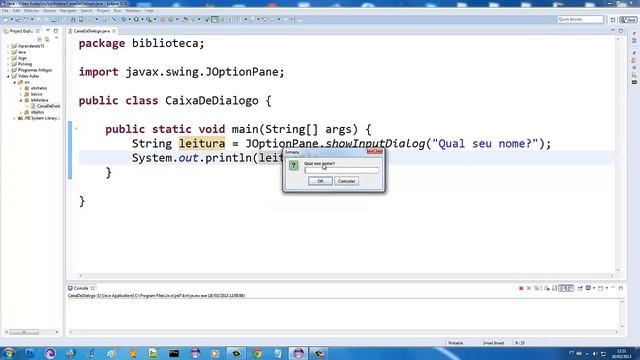Click Pin Console icon
Viewport: 640px width, 360px height.
point(580,288)
